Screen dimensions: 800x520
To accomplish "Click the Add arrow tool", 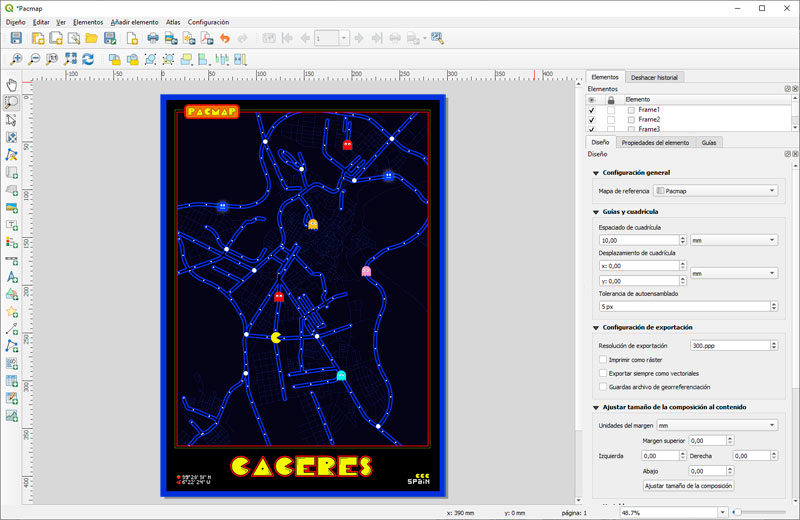I will tap(11, 329).
